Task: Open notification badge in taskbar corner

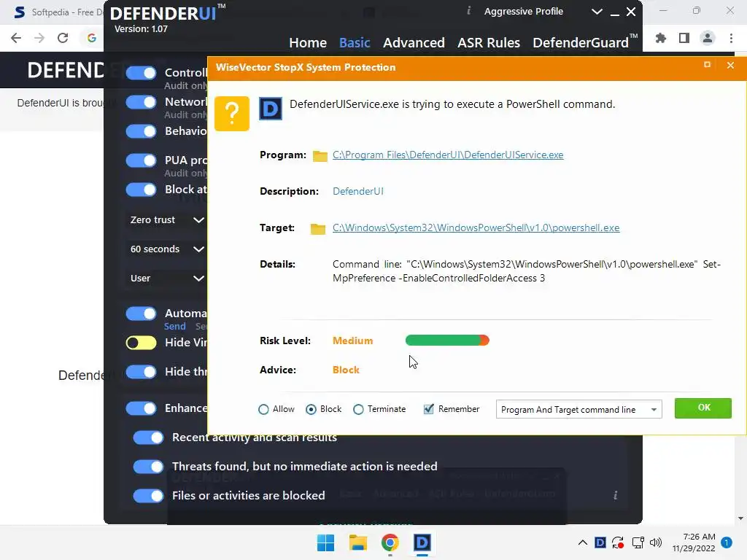Action: [x=727, y=542]
